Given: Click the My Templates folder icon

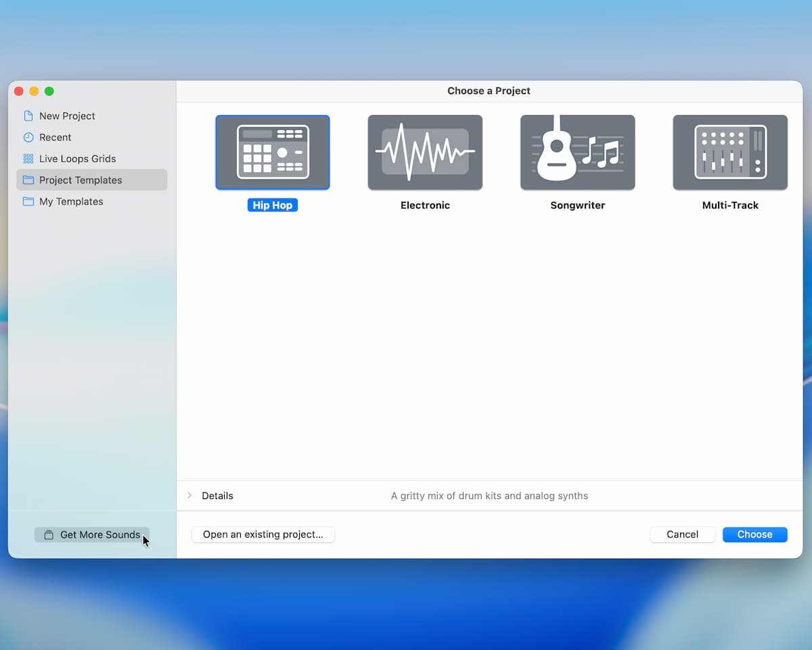Looking at the screenshot, I should pyautogui.click(x=28, y=201).
